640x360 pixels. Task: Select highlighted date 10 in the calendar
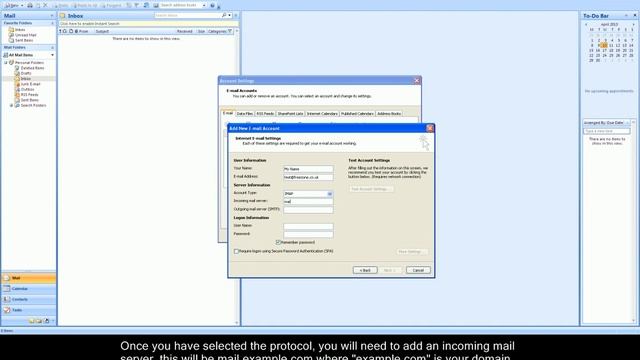click(x=604, y=46)
